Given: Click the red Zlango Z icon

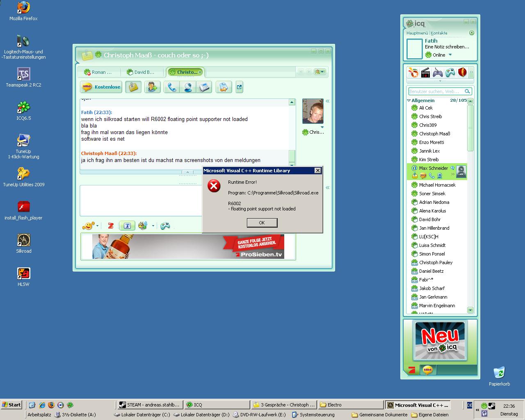Looking at the screenshot, I should 110,226.
